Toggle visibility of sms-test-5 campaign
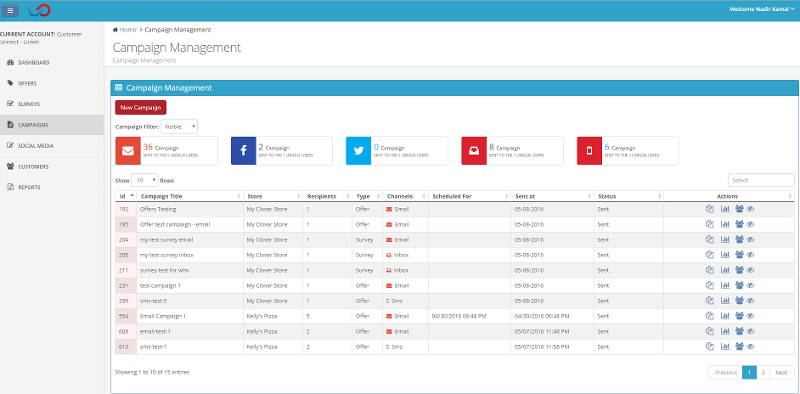800x394 pixels. pos(751,301)
